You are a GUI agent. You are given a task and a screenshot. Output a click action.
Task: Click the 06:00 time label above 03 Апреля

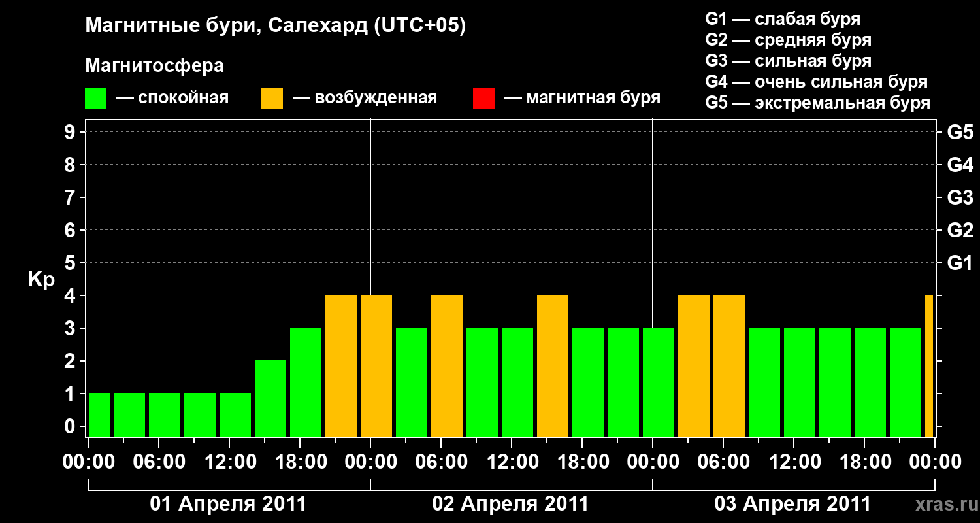click(x=723, y=462)
